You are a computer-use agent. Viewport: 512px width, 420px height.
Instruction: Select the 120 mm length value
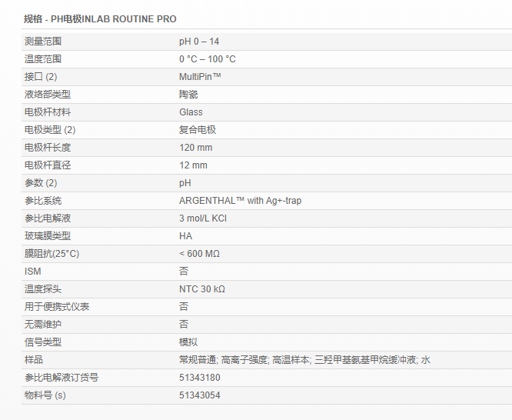[195, 148]
